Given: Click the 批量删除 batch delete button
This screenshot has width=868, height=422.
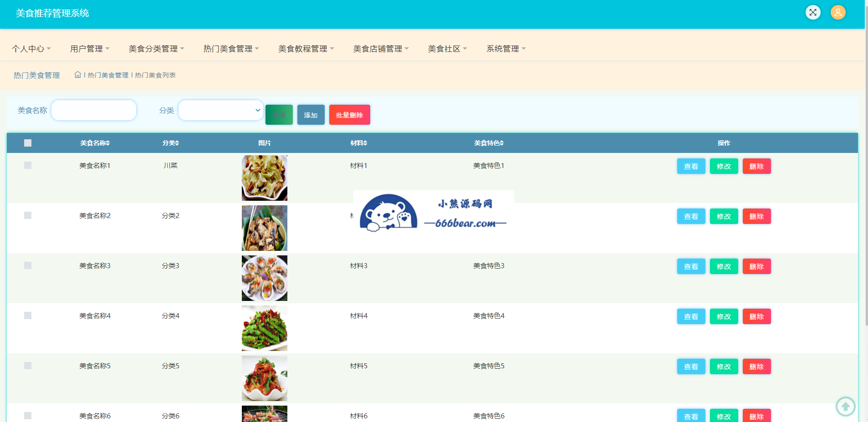Looking at the screenshot, I should (350, 115).
